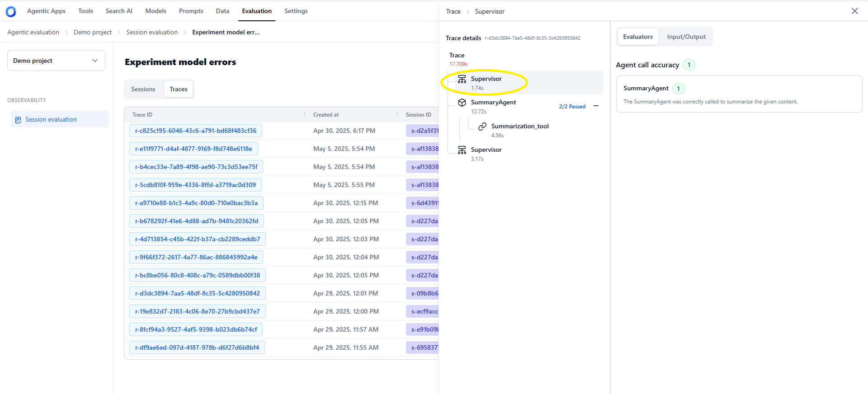Click Trace breadcrumb in side panel

(x=453, y=11)
